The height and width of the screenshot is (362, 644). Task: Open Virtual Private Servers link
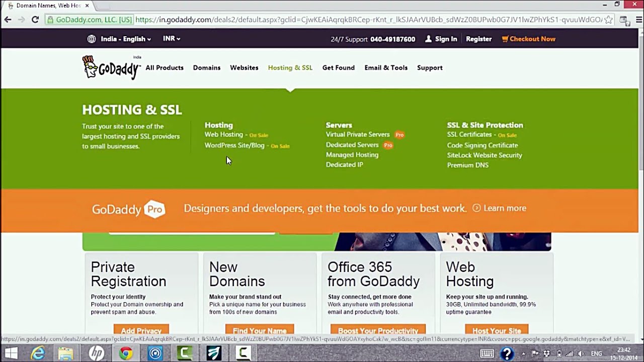pos(358,135)
